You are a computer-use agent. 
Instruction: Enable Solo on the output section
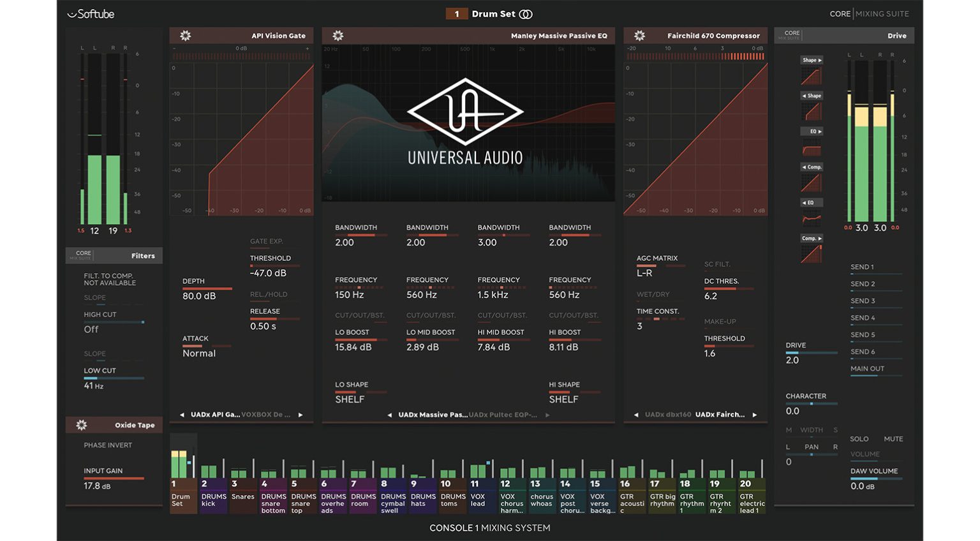pyautogui.click(x=859, y=439)
